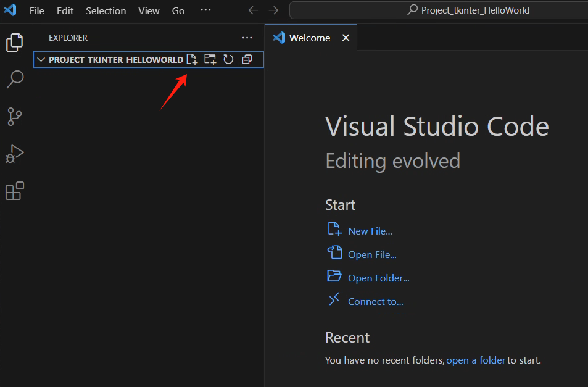
Task: Click the Open Folder... link
Action: click(x=378, y=278)
